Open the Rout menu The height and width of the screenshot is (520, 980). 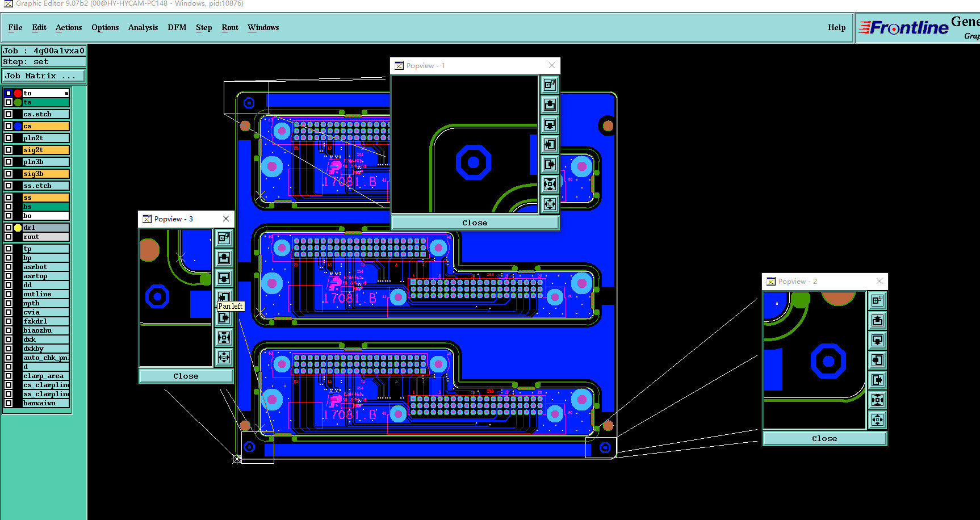pos(230,27)
